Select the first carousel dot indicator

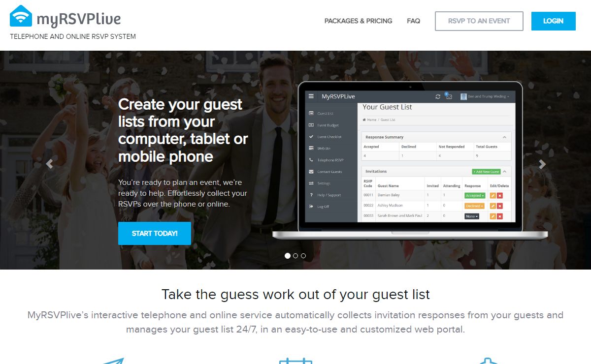[288, 256]
